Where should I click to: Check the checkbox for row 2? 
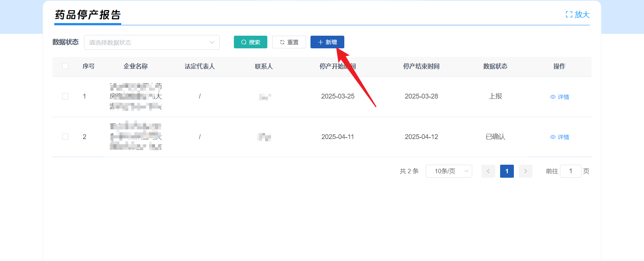(65, 136)
